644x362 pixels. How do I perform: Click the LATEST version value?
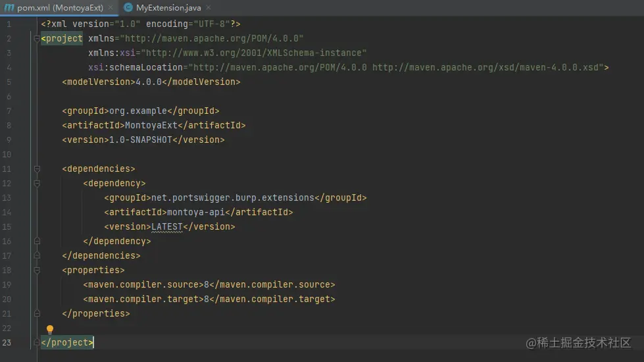[166, 227]
